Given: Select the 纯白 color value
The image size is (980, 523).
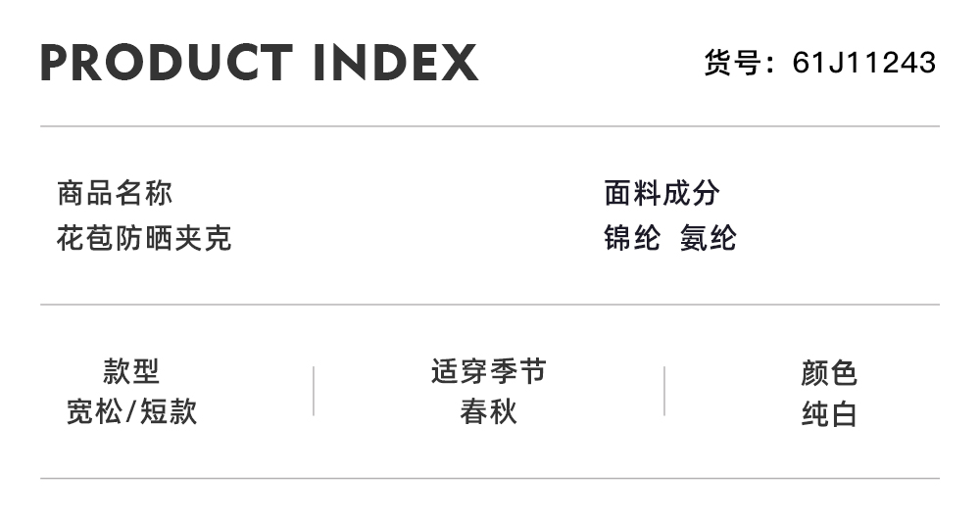Looking at the screenshot, I should coord(828,414).
